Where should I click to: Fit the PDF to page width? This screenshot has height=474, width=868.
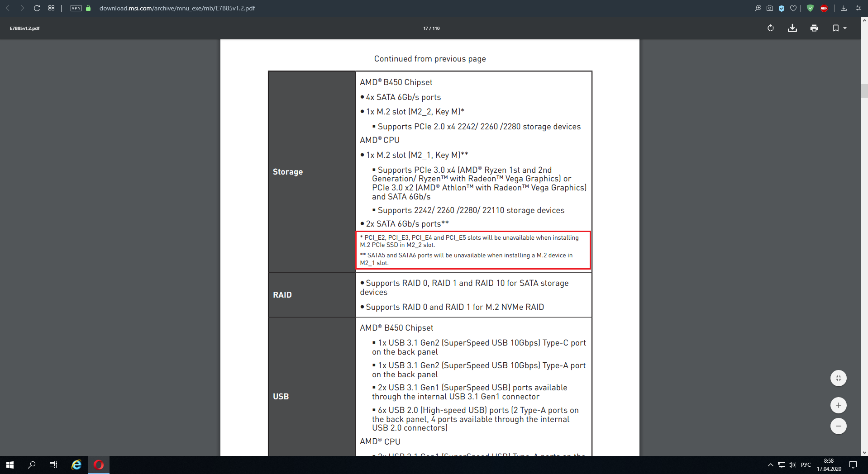coord(839,378)
